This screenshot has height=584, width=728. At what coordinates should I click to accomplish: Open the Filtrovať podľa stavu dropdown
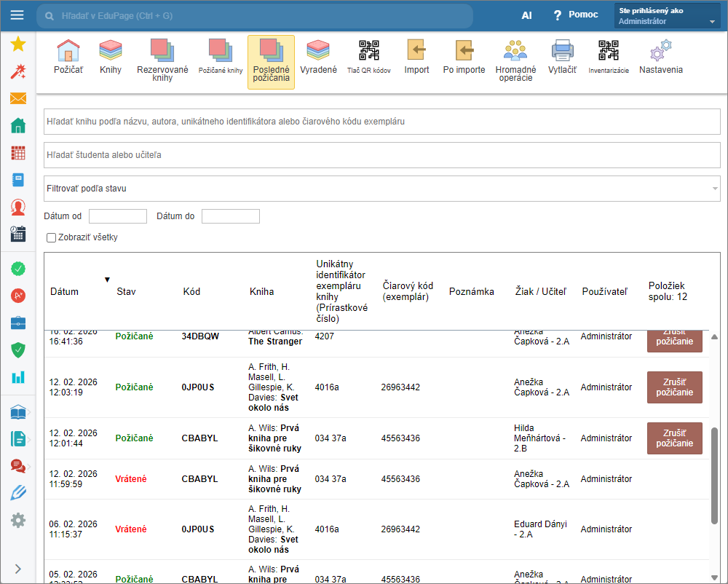pyautogui.click(x=381, y=189)
